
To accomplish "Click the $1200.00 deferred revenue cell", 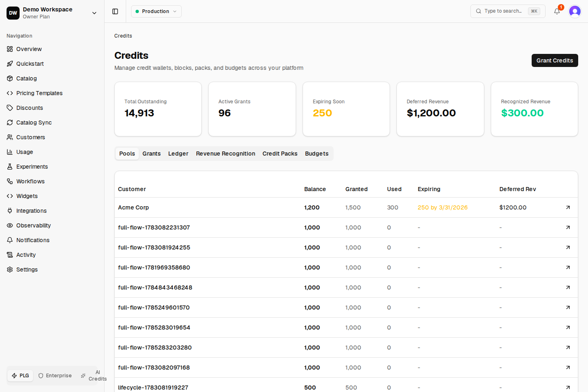I will [x=513, y=207].
